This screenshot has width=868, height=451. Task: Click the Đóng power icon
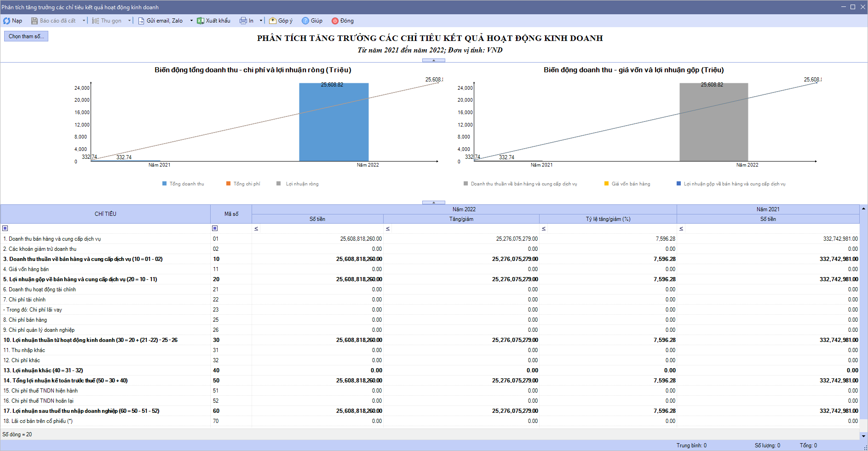point(335,21)
